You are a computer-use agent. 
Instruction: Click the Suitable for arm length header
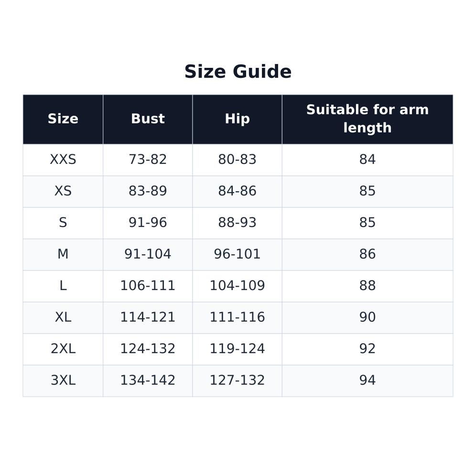pos(368,119)
